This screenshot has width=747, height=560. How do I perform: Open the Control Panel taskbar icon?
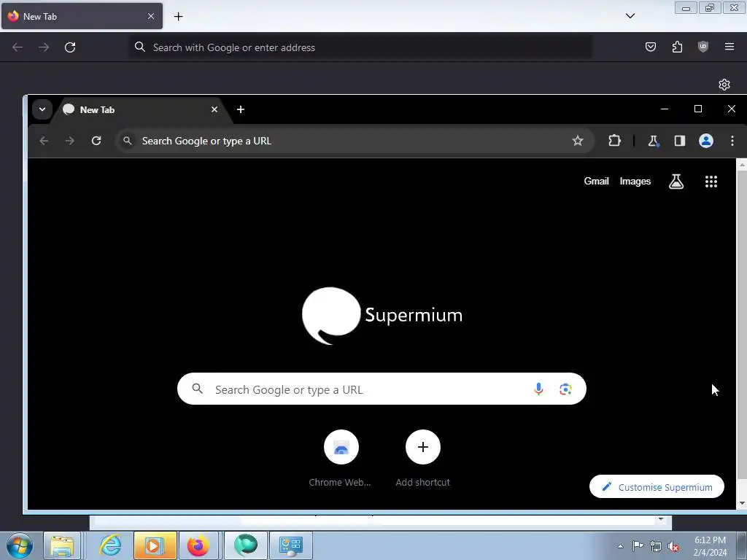coord(291,545)
